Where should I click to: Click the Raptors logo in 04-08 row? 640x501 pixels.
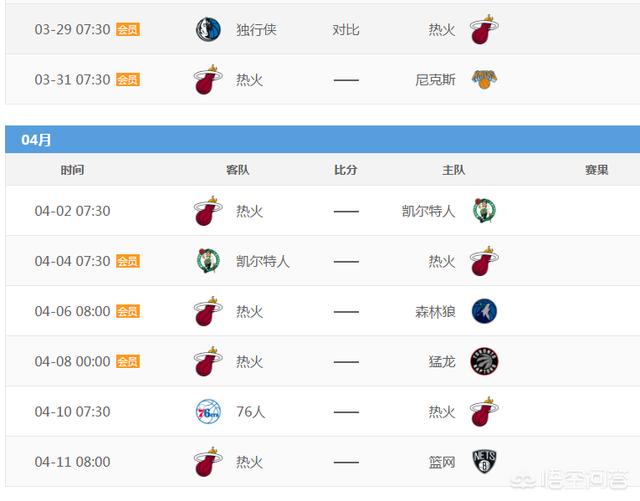[x=484, y=361]
